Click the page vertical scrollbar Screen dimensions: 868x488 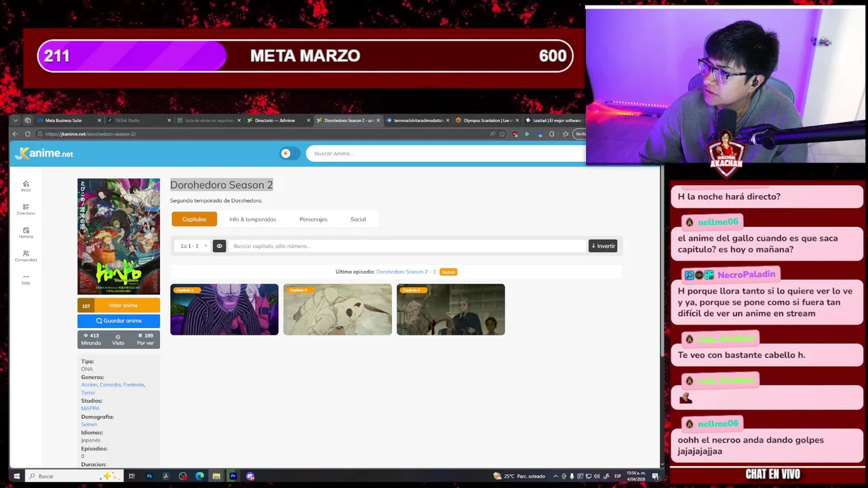(x=662, y=263)
